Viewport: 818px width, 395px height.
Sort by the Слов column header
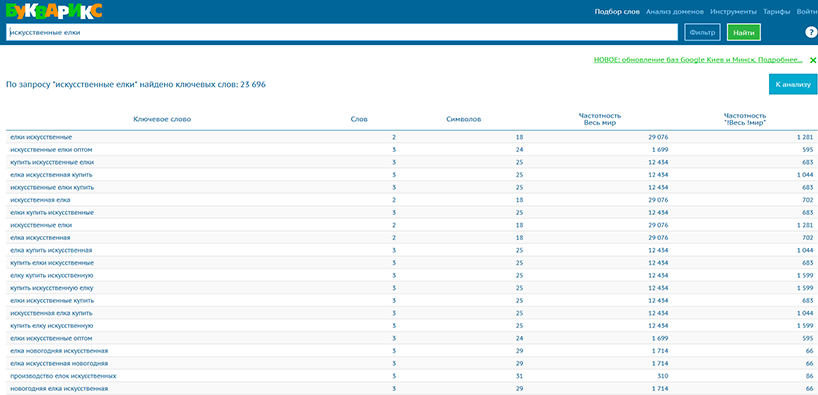[x=359, y=119]
